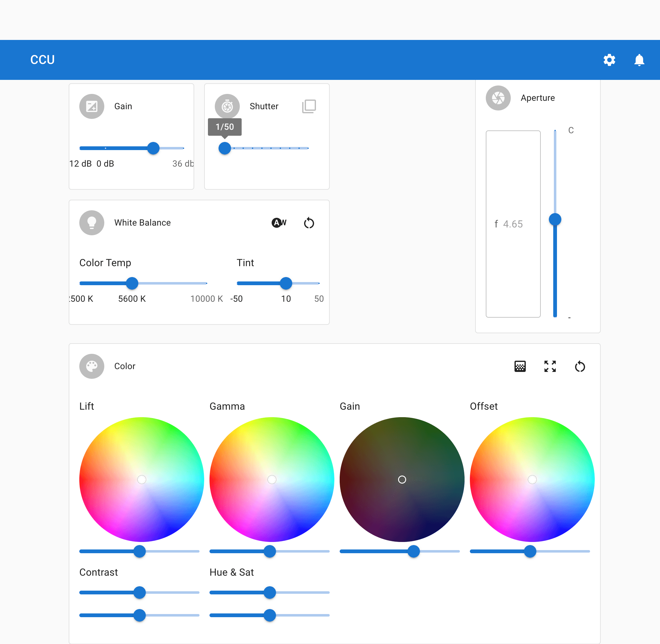Viewport: 660px width, 644px height.
Task: Click the Color palette icon
Action: 91,366
